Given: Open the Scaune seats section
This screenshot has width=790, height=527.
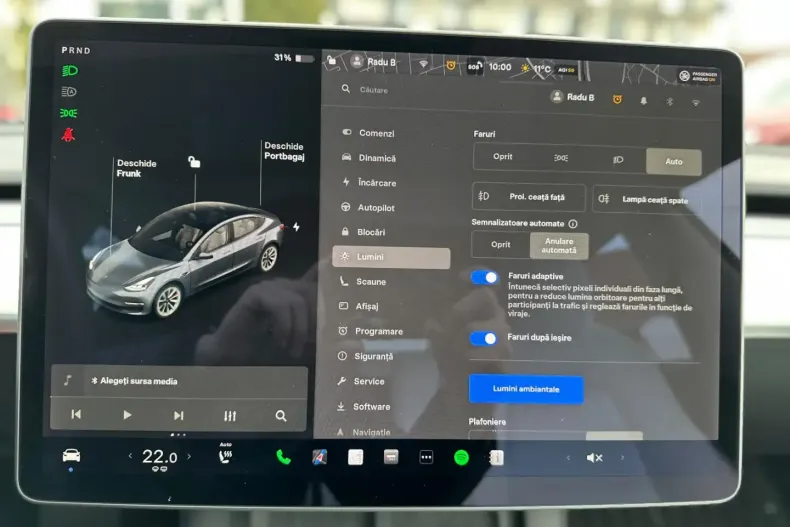Looking at the screenshot, I should [362, 281].
